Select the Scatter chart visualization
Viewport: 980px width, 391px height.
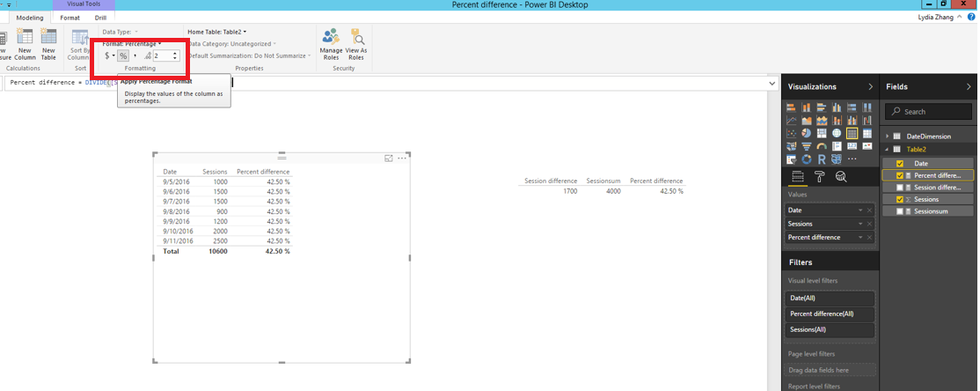(x=791, y=133)
